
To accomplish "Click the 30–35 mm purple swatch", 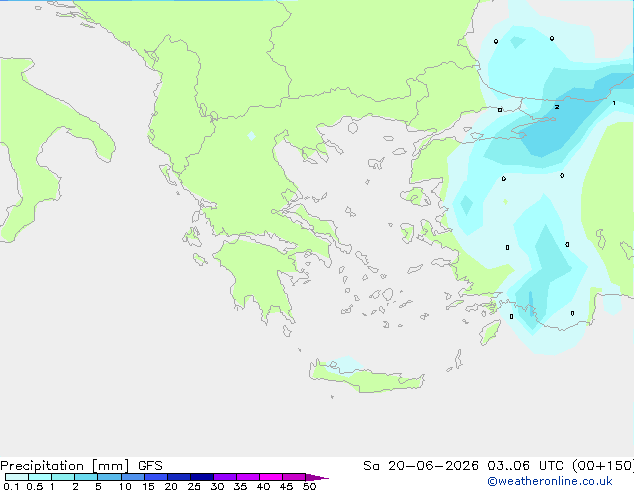I will 225,477.
